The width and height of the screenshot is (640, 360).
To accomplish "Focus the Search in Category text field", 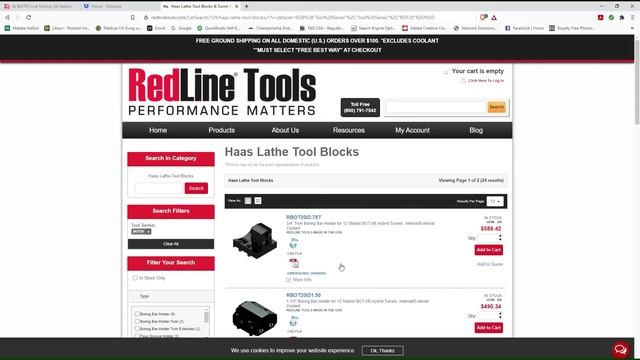I will [159, 188].
